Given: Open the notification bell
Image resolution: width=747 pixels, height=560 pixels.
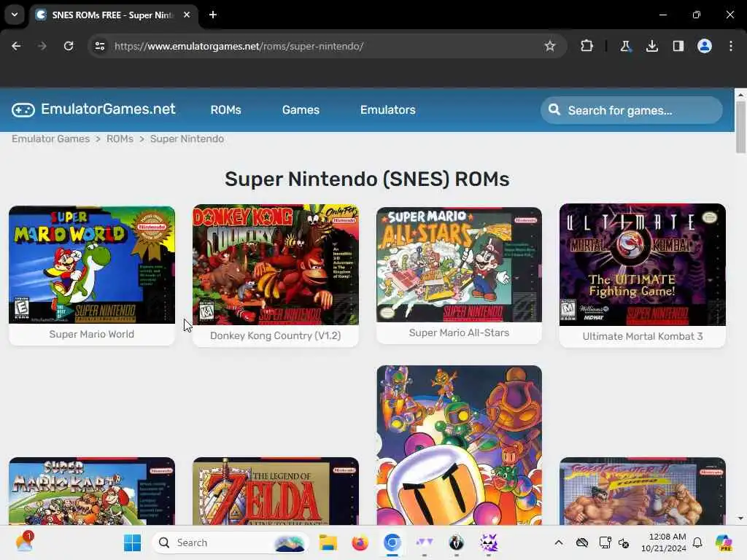Looking at the screenshot, I should pyautogui.click(x=697, y=542).
